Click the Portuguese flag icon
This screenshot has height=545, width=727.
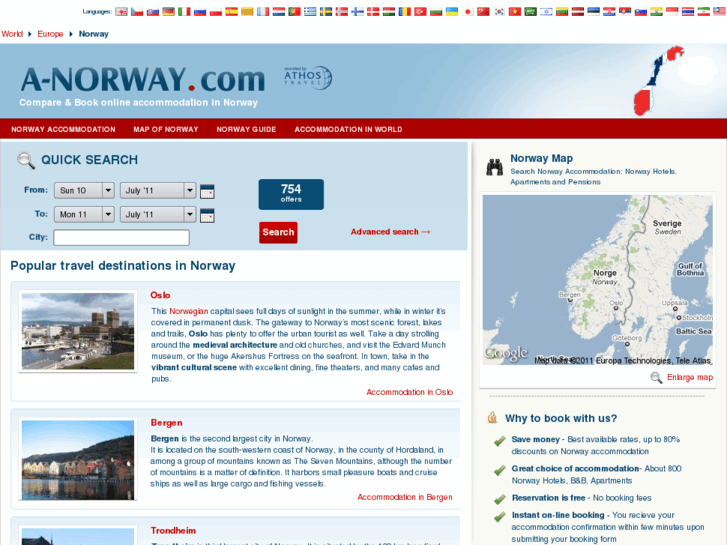[x=294, y=12]
